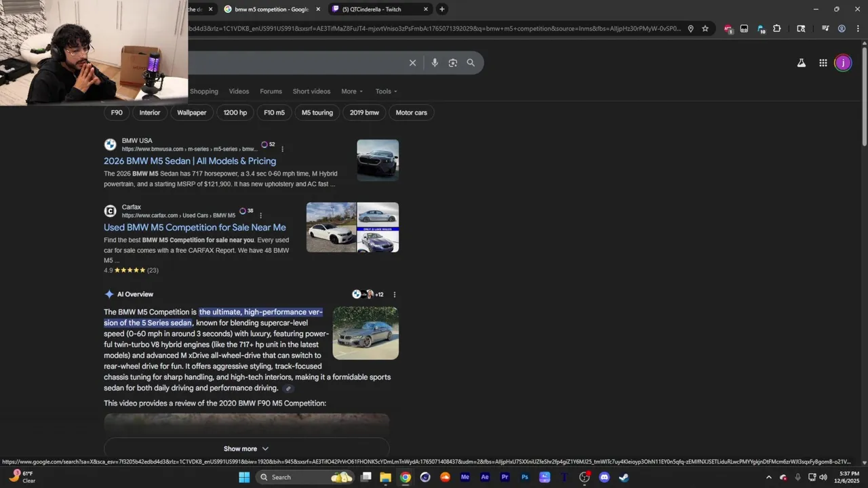Open search by image (Google Lens) icon

[453, 63]
